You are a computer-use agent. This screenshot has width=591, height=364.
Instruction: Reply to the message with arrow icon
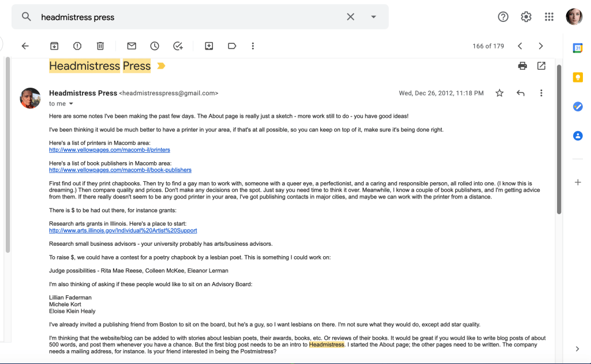pos(521,93)
